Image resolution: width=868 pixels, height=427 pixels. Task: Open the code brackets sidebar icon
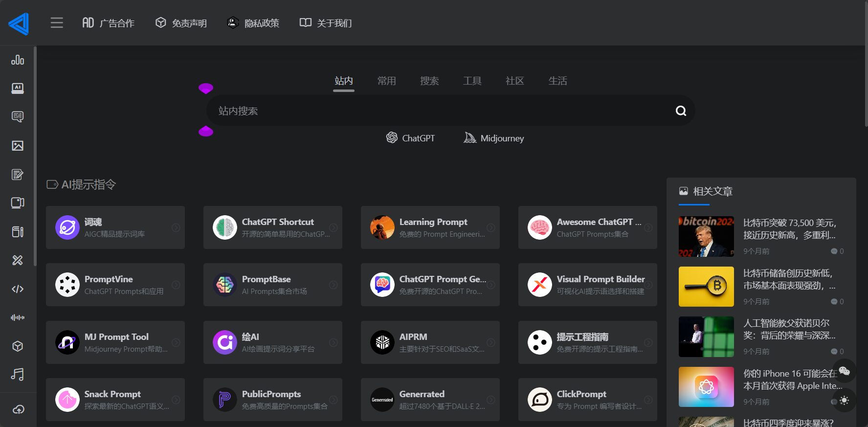[x=18, y=289]
